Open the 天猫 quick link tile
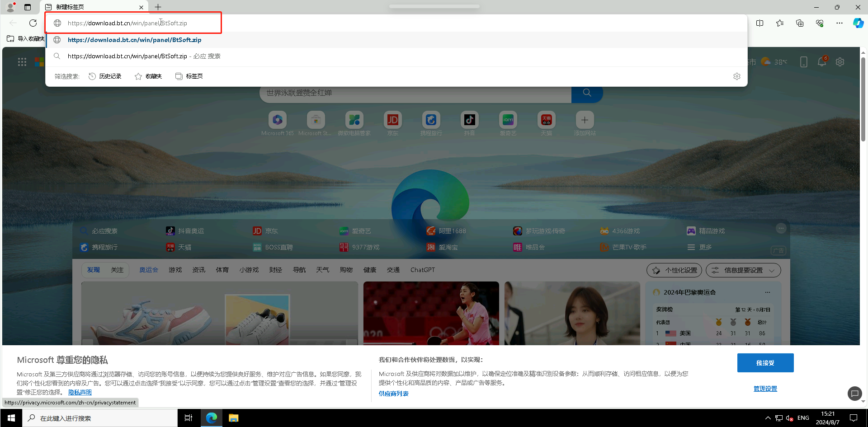868x427 pixels. pos(547,123)
